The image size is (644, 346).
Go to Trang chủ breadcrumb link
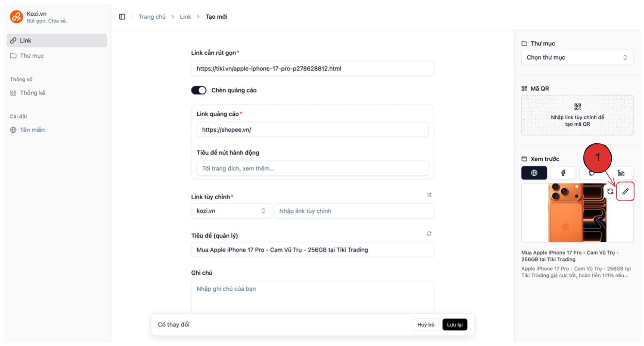click(152, 17)
